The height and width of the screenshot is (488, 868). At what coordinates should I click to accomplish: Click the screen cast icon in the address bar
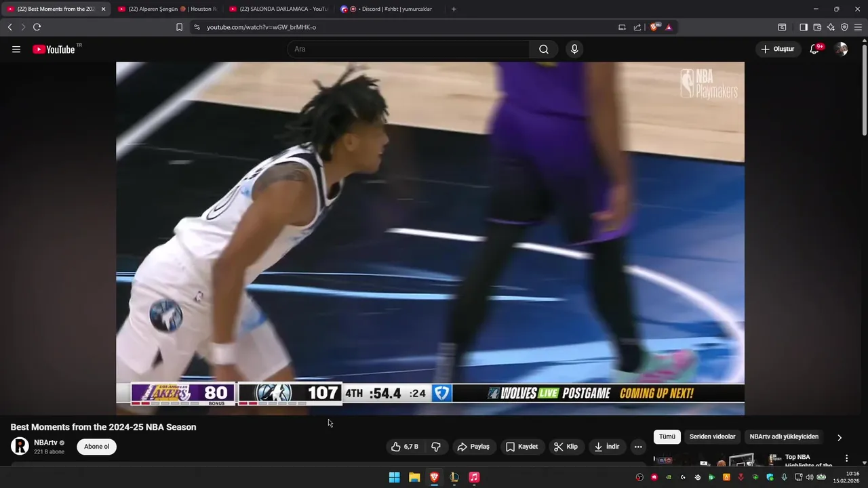622,27
